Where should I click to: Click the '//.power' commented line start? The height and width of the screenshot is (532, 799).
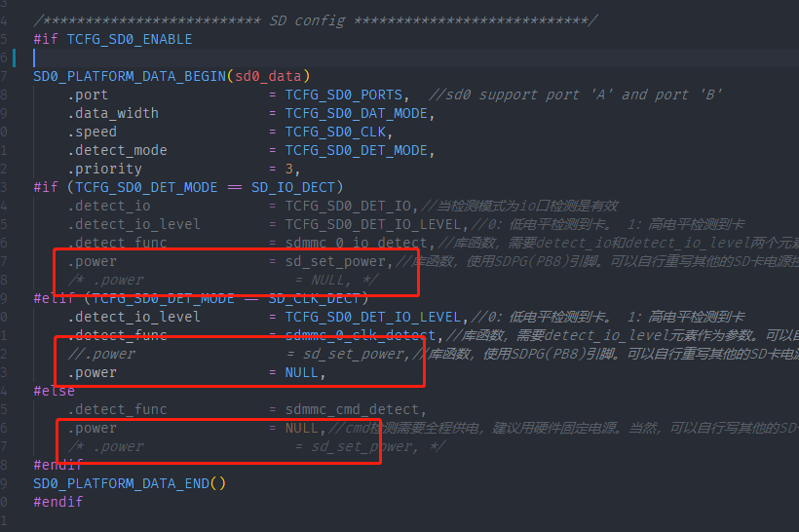(101, 354)
